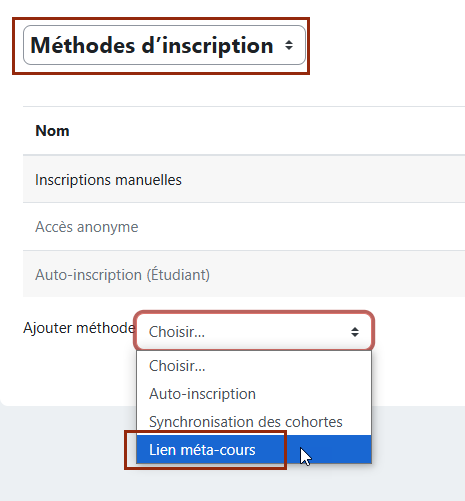Select the Inscriptions manuelles row
Viewport: 465px width, 501px height.
click(x=244, y=180)
